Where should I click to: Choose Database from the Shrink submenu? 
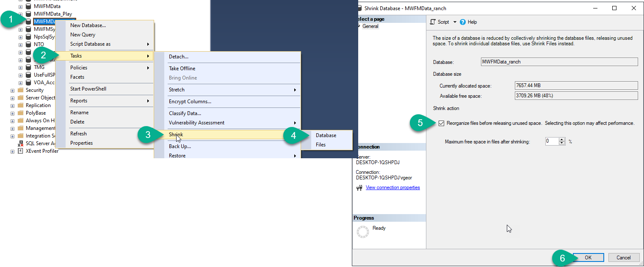pos(326,135)
